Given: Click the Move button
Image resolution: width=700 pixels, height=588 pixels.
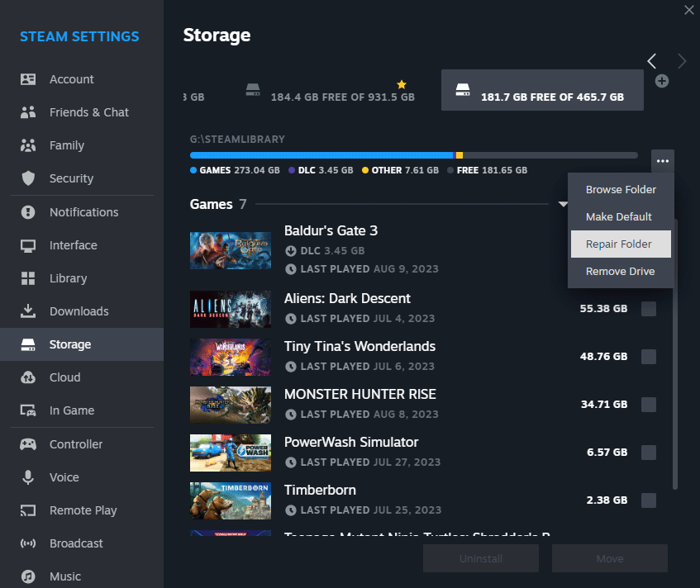Looking at the screenshot, I should [609, 558].
